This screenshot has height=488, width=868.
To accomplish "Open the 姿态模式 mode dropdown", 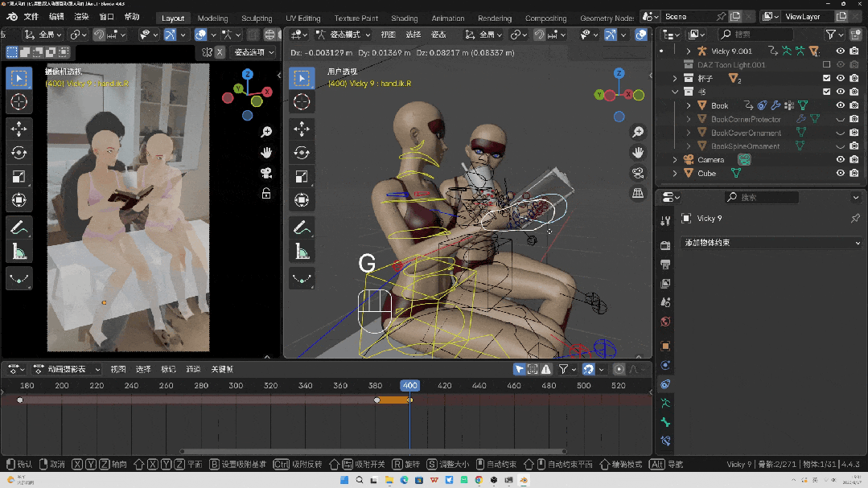I will [x=343, y=35].
